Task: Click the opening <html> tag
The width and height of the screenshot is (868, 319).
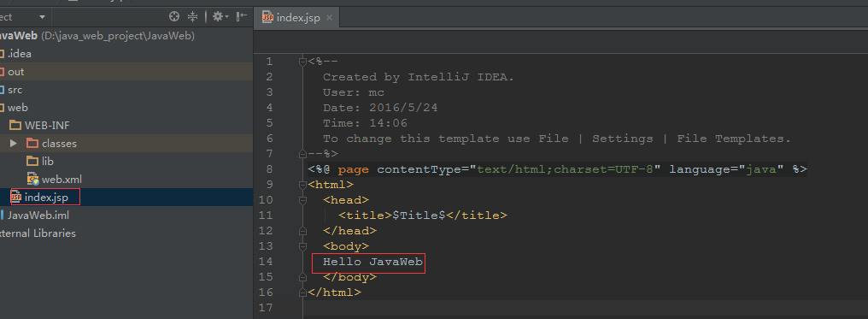Action: pos(331,185)
